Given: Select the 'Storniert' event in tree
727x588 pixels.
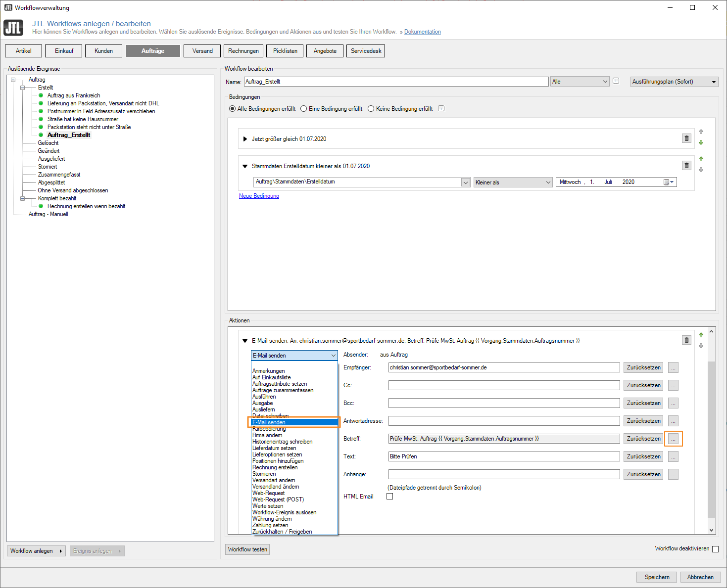Looking at the screenshot, I should (x=48, y=167).
